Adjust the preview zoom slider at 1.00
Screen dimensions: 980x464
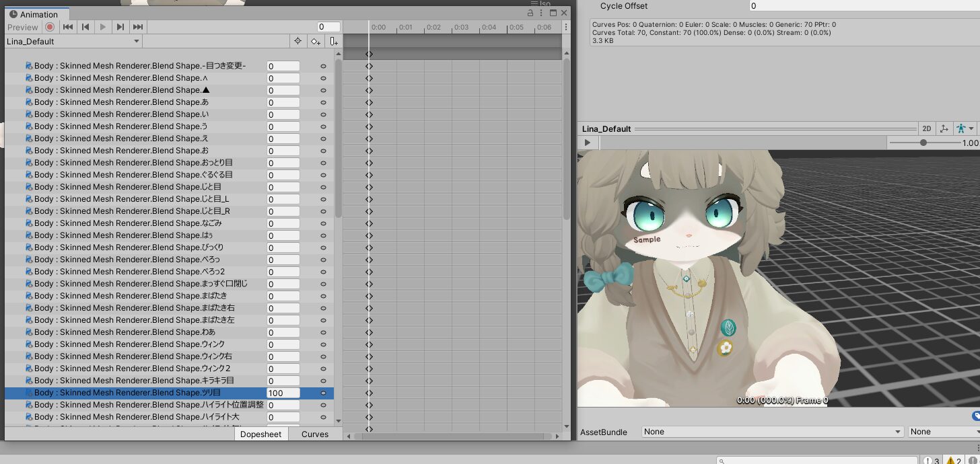(x=923, y=143)
